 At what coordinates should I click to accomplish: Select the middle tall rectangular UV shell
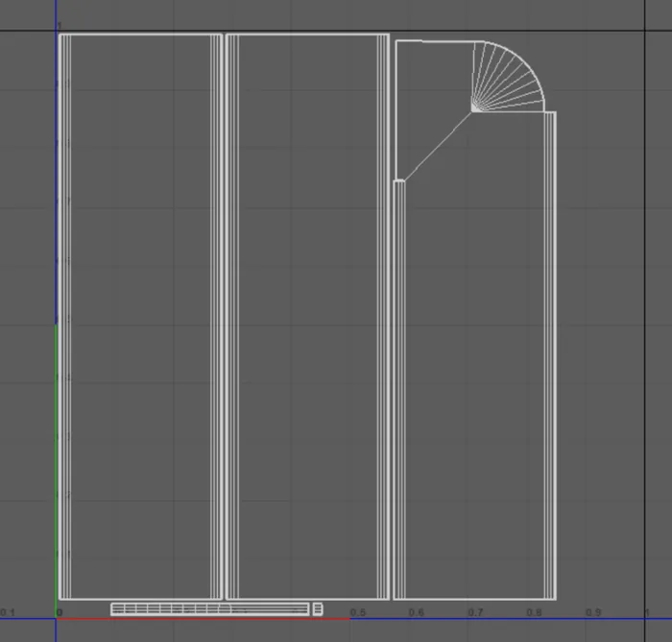(x=307, y=317)
